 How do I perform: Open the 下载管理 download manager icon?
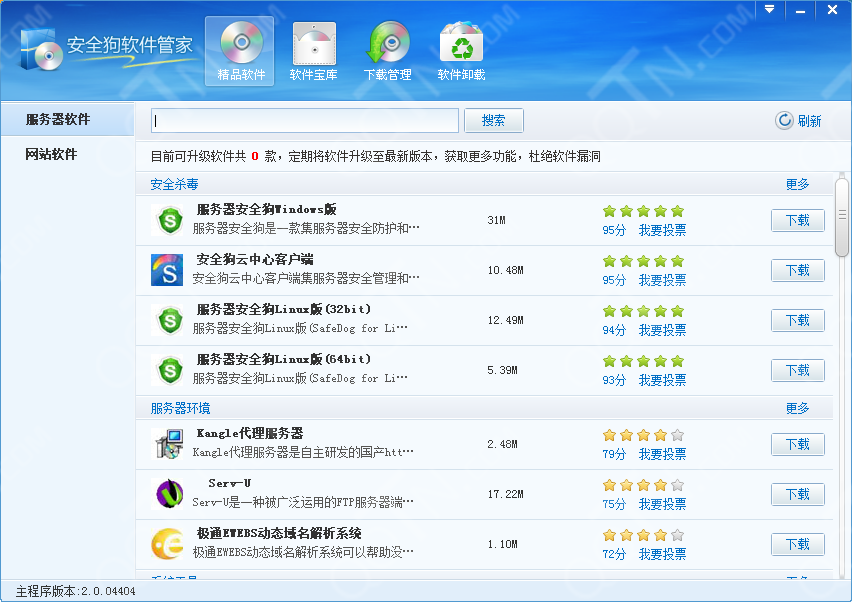tap(387, 43)
